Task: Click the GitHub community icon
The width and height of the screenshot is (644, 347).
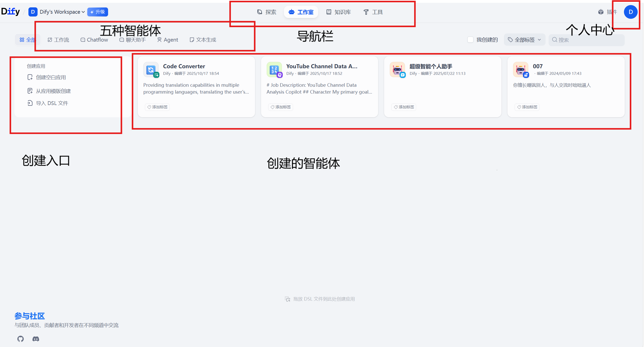Action: point(20,339)
